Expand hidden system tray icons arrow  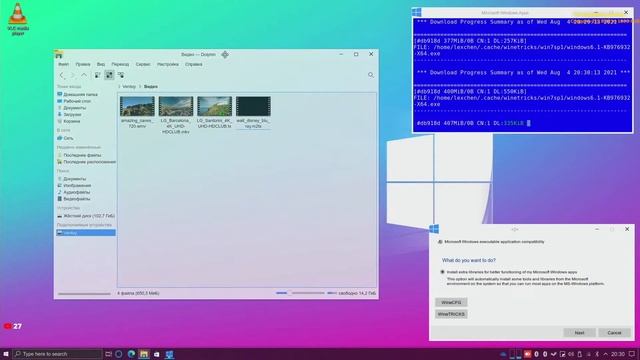605,354
